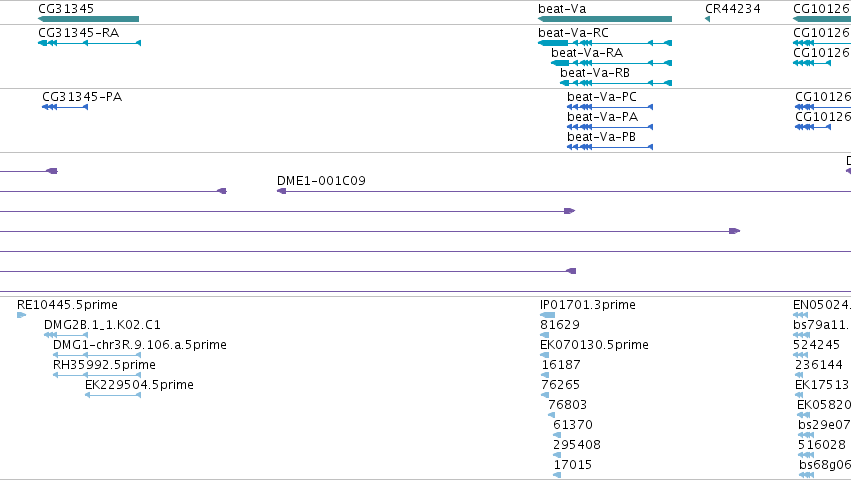Select the beat-Va-RC transcript feature
851x480 pixels.
click(605, 43)
